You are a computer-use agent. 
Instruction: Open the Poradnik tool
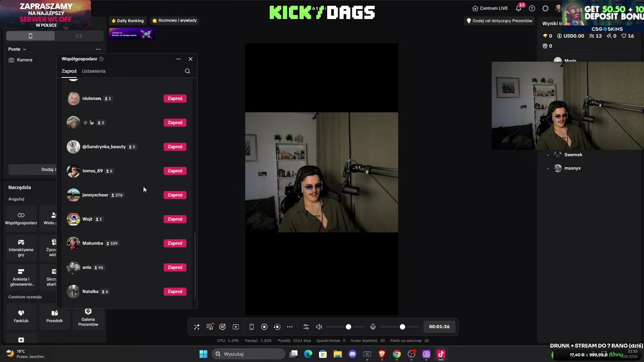[55, 316]
